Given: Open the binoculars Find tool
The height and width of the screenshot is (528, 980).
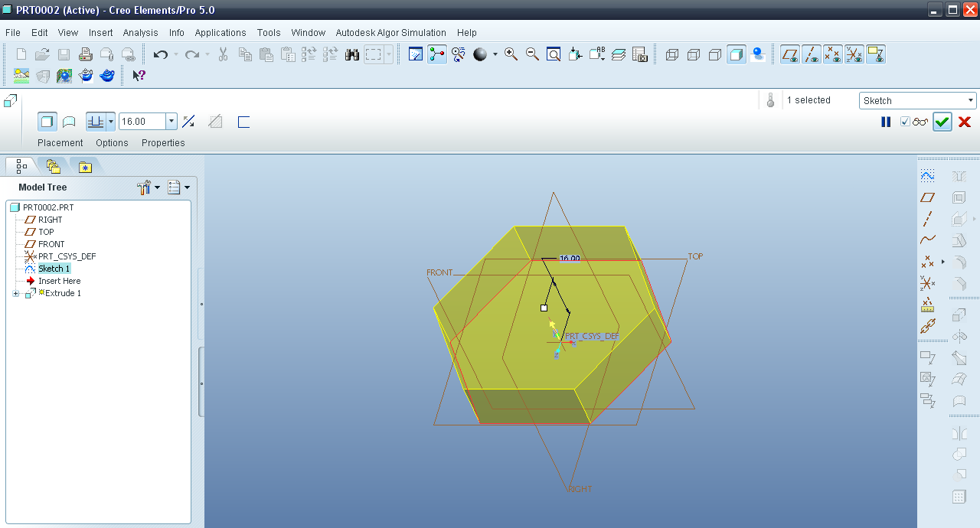Looking at the screenshot, I should tap(352, 54).
